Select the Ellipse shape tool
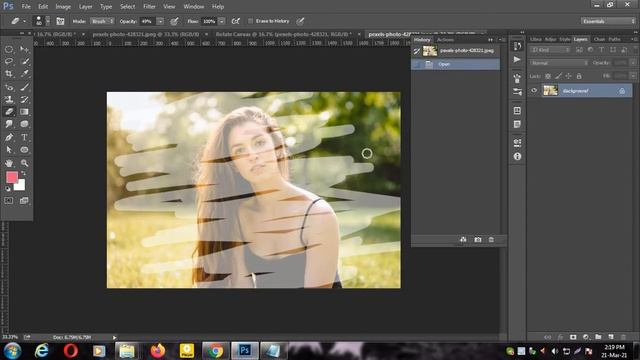 coord(24,150)
